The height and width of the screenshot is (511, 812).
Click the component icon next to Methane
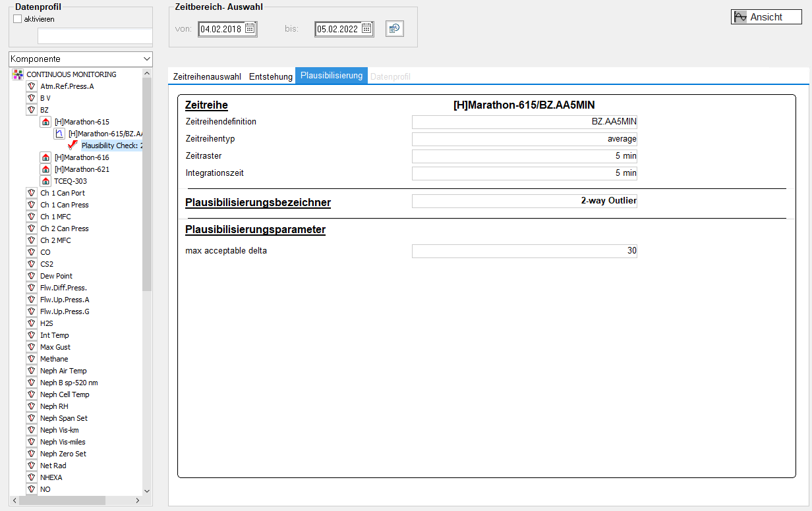coord(31,359)
